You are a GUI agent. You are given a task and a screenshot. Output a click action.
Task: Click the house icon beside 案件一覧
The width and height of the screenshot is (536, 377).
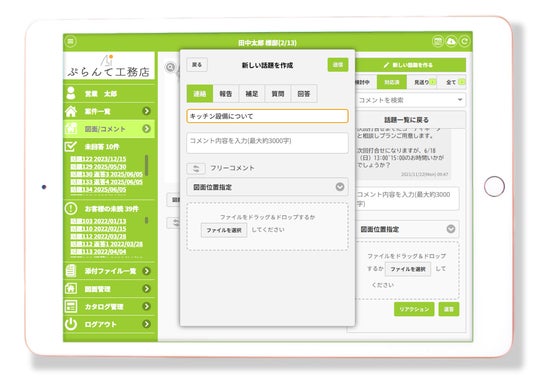click(71, 111)
